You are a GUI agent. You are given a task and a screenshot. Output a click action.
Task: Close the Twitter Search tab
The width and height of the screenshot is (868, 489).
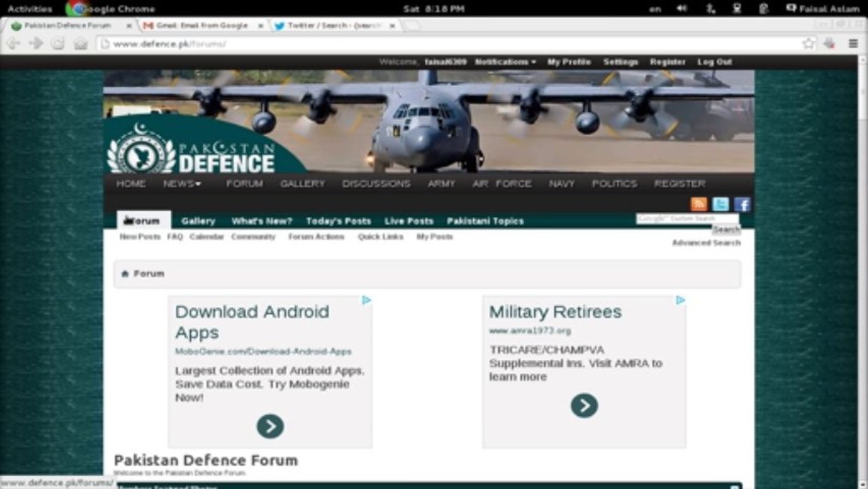(392, 26)
